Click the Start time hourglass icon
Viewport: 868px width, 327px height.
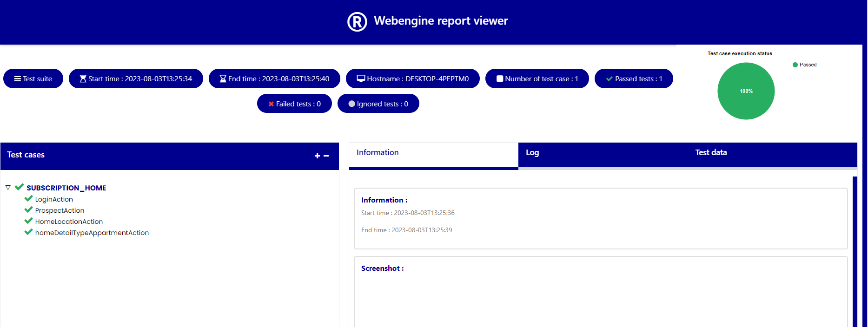(x=83, y=79)
